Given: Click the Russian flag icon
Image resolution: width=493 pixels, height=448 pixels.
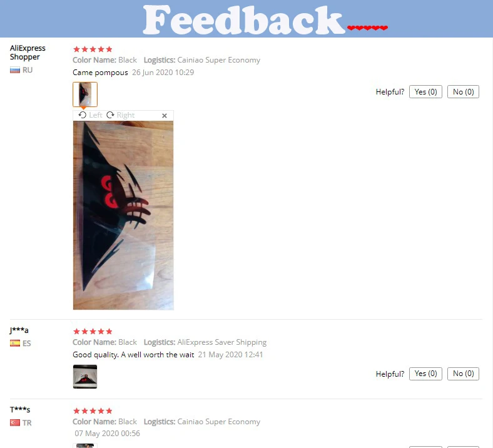Looking at the screenshot, I should tap(15, 70).
